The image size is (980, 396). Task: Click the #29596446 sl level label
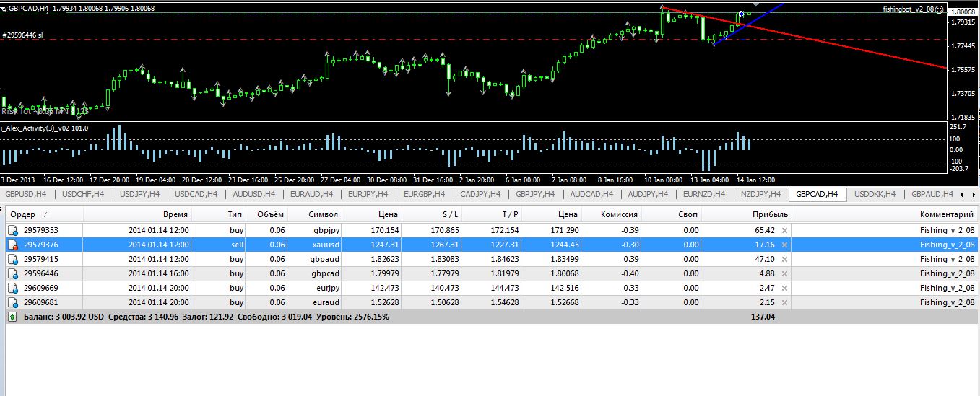[23, 35]
